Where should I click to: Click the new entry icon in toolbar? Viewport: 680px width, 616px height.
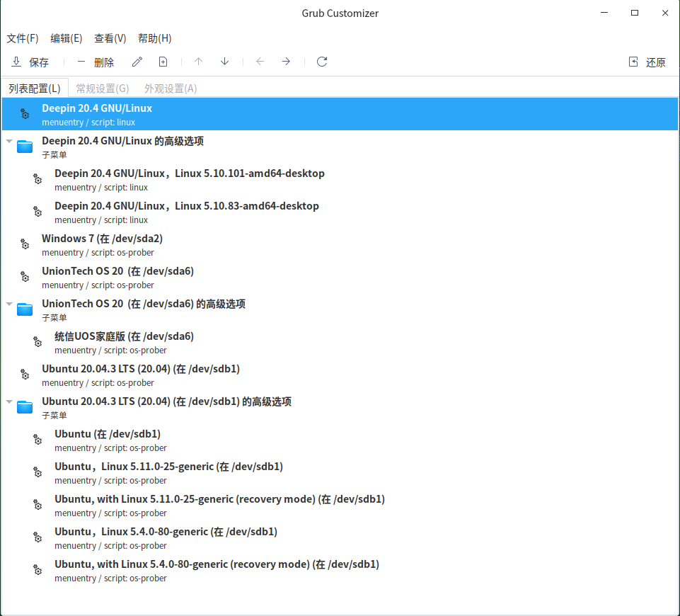point(163,62)
